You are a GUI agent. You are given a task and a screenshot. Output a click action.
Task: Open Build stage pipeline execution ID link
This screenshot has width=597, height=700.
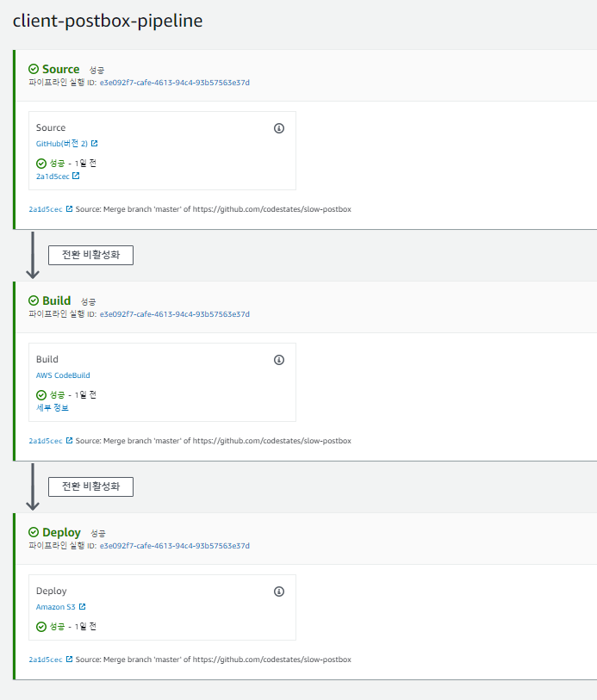tap(174, 314)
